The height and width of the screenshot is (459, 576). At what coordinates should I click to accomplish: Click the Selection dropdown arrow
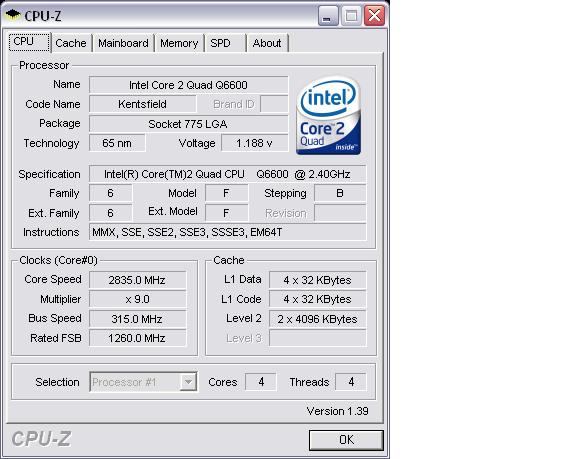188,382
